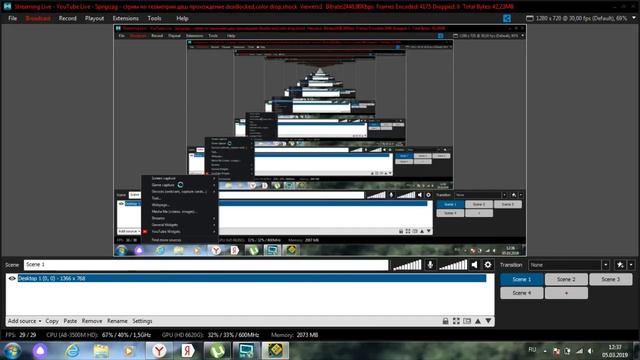
Task: Click the blue share icon in menu bar
Action: coord(507,18)
